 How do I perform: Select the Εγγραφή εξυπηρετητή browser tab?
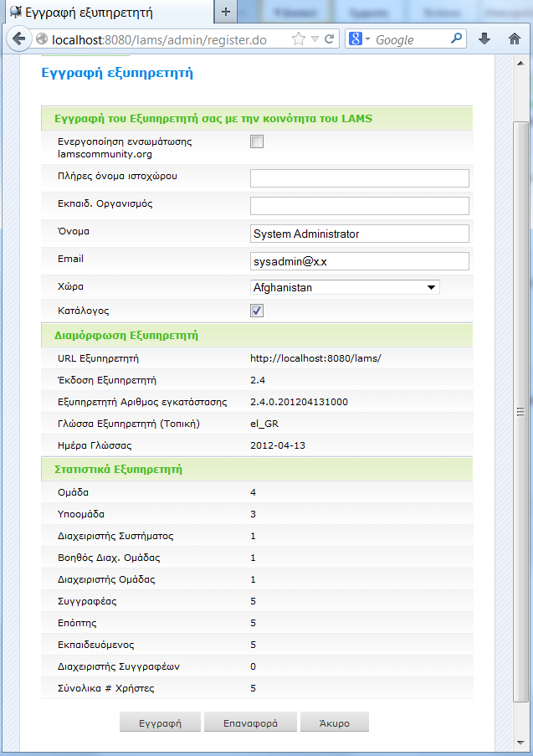(x=110, y=12)
